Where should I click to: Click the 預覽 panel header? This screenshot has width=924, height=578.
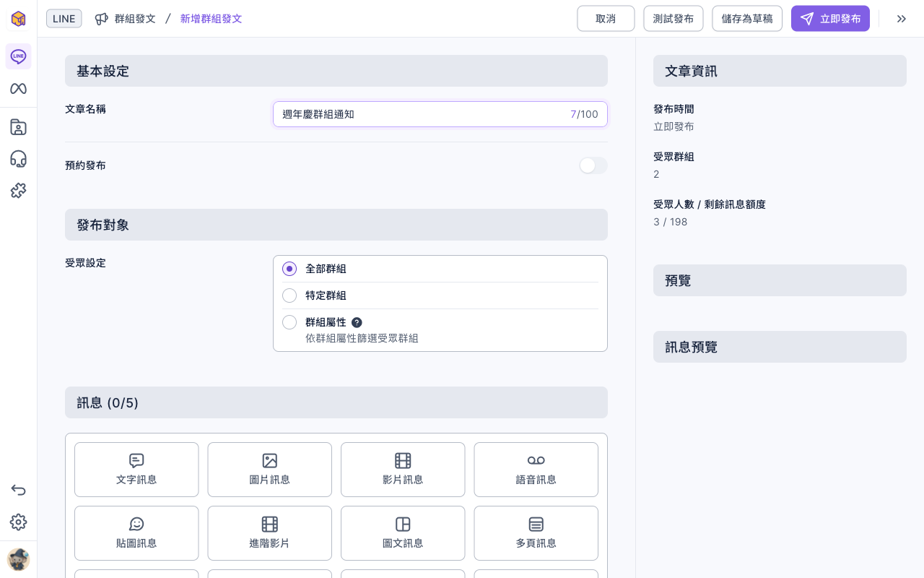(x=780, y=280)
